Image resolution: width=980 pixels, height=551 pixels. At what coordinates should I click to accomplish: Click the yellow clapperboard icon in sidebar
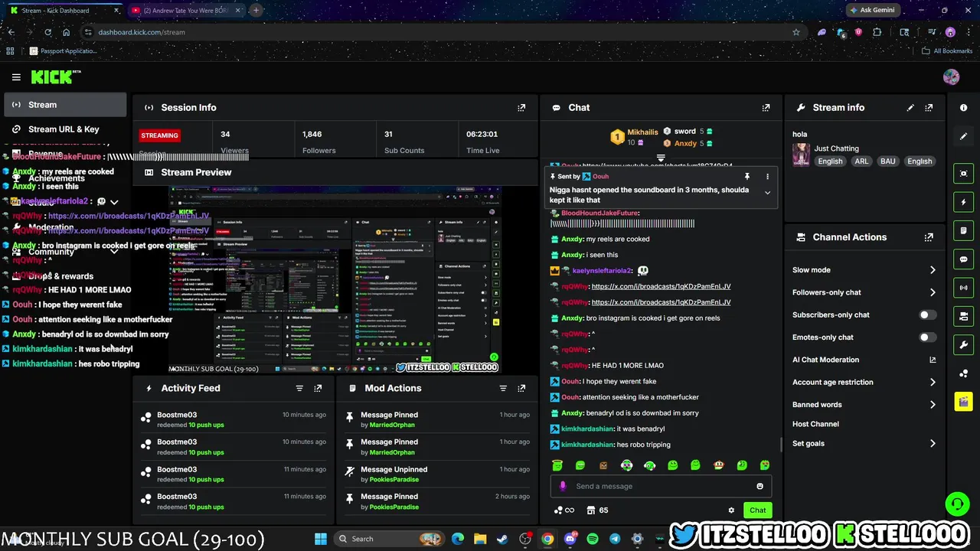(963, 402)
